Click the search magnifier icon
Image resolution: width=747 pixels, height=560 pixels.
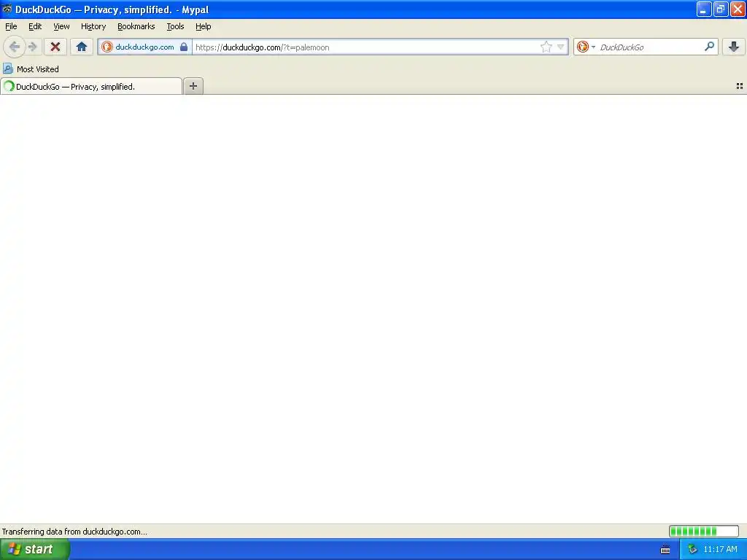pyautogui.click(x=709, y=47)
